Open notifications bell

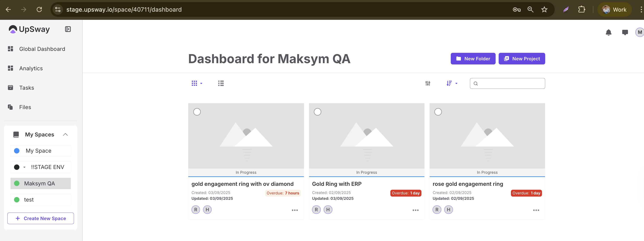608,33
